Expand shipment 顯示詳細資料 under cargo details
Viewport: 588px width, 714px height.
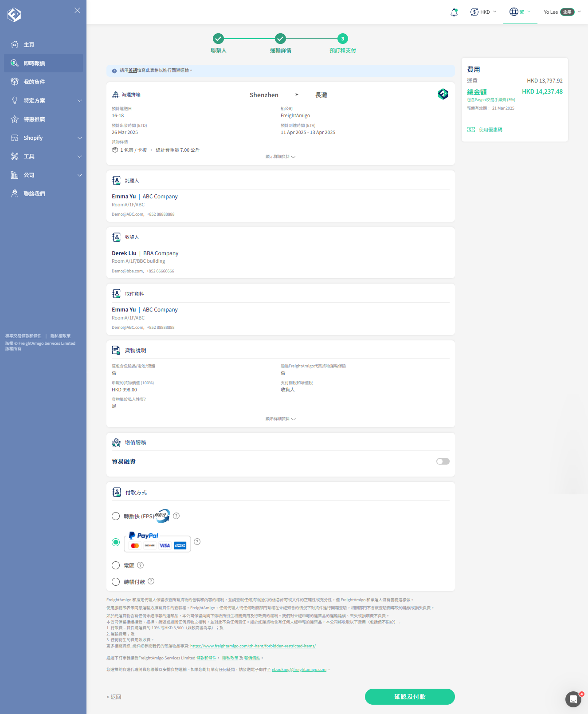coord(281,157)
